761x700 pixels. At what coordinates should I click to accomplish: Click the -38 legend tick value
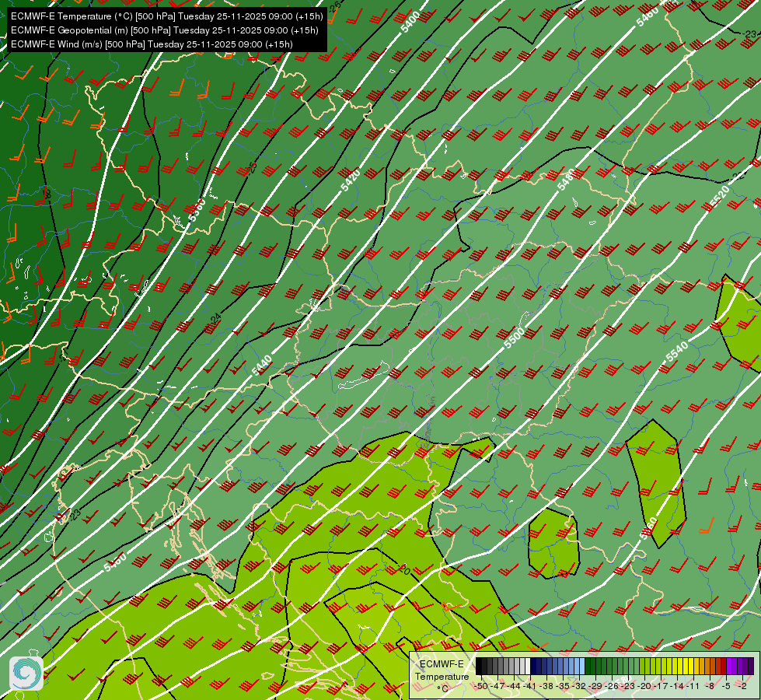coord(546,686)
